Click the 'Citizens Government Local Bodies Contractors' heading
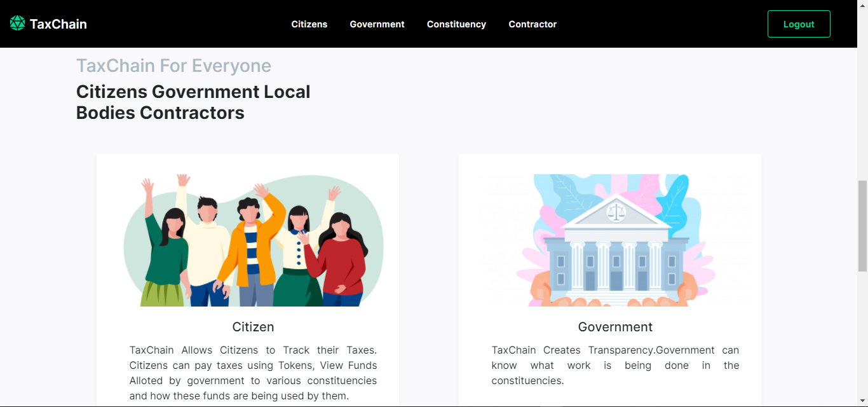 pyautogui.click(x=193, y=102)
